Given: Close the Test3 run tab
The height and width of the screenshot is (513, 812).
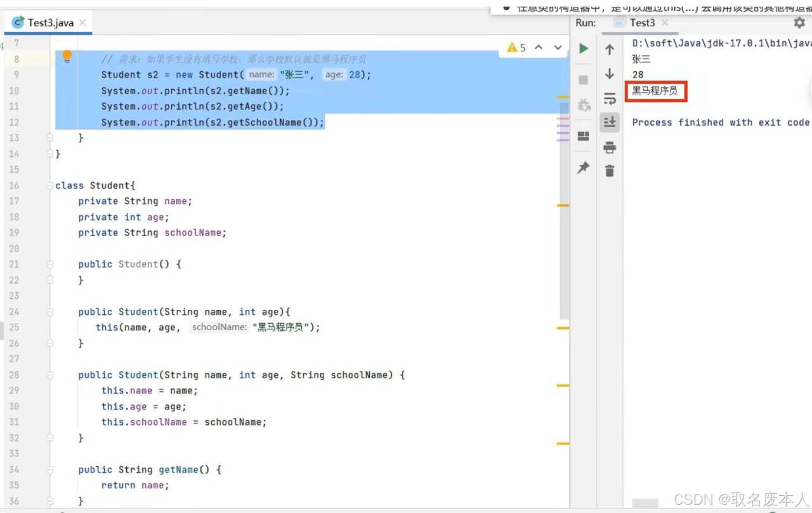Looking at the screenshot, I should [x=665, y=23].
